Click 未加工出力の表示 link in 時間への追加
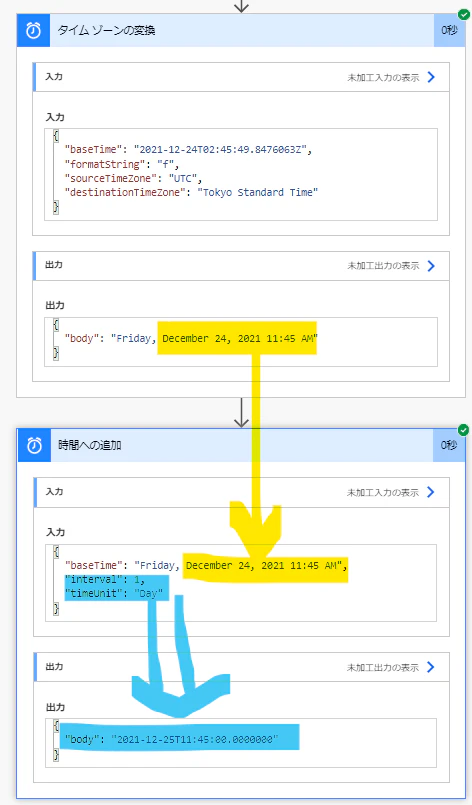 coord(383,667)
